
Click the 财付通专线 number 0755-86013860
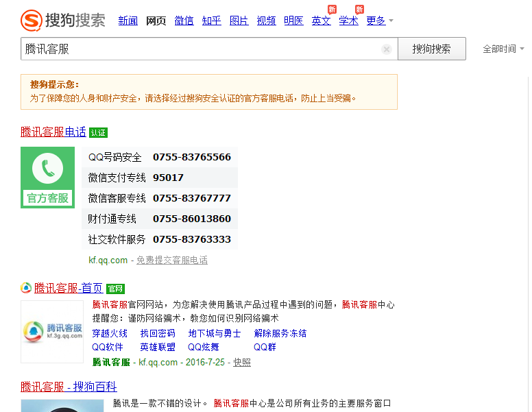tap(192, 219)
